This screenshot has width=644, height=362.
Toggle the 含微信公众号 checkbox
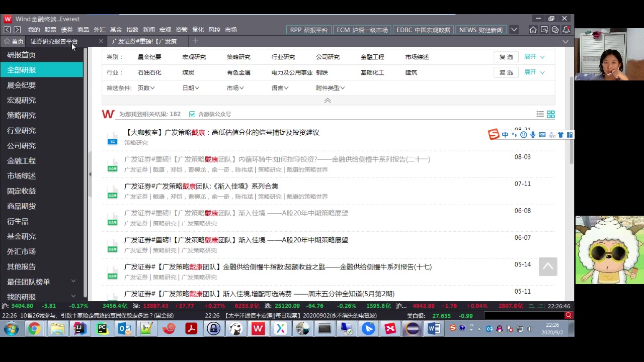point(192,114)
